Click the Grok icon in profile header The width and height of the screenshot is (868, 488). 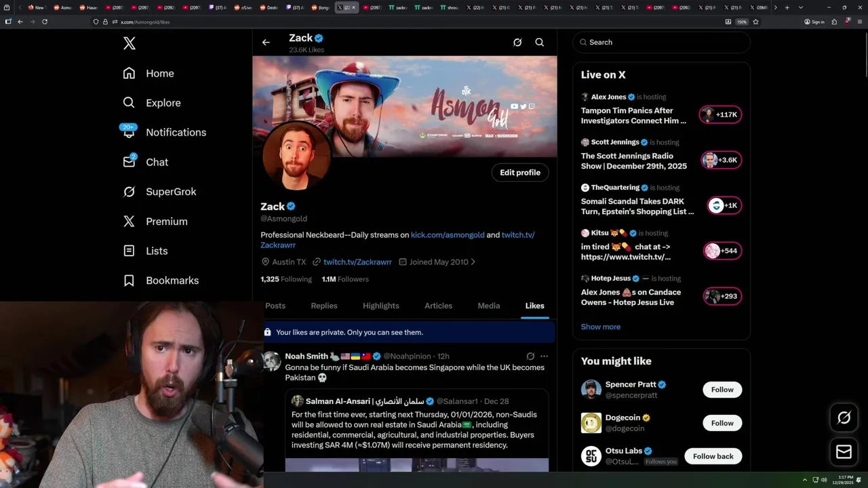pos(517,42)
